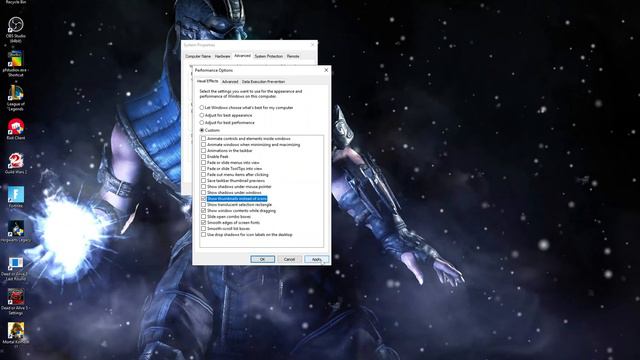Enable 'Slide open combo boxes'
Viewport: 640px width, 360px height.
point(203,217)
